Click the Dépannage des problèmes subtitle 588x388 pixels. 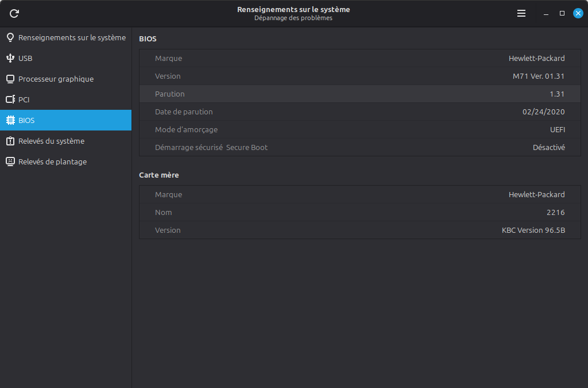pos(294,18)
